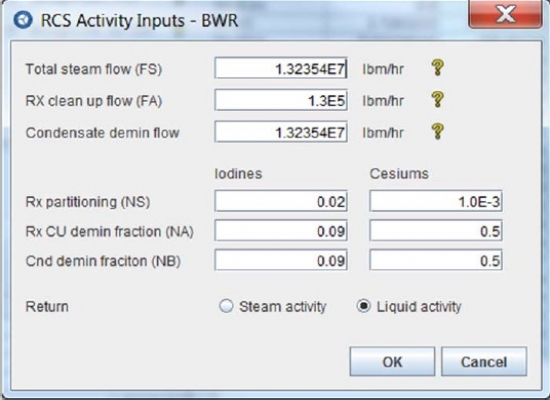
Task: Click the Cesiums Rx partitioning (NS) field
Action: click(436, 201)
